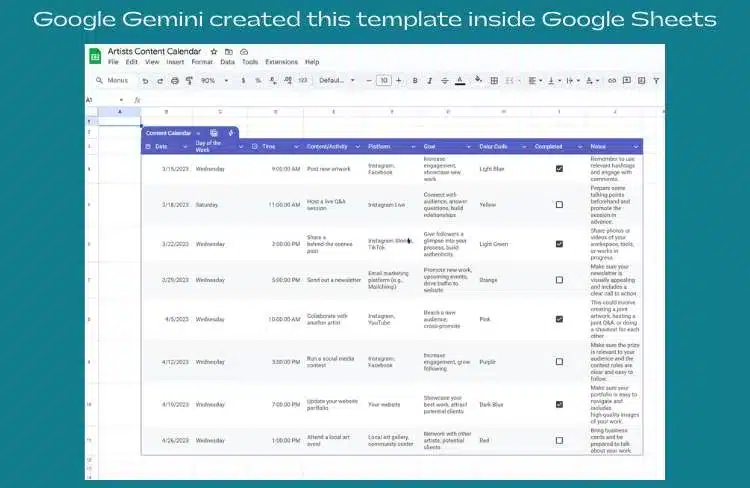Open the text rotation dropdown
The image size is (750, 488).
pyautogui.click(x=592, y=81)
